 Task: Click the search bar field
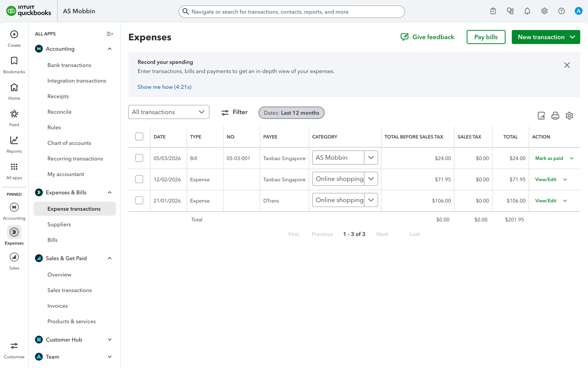292,12
